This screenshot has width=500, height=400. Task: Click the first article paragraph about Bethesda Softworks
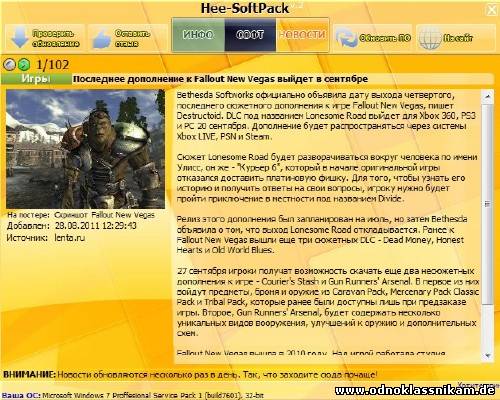click(x=327, y=116)
